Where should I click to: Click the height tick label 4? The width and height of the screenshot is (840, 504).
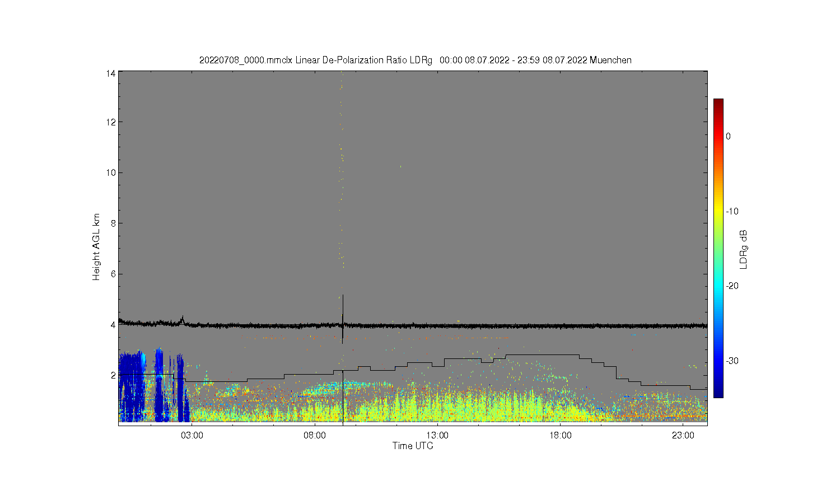click(113, 325)
